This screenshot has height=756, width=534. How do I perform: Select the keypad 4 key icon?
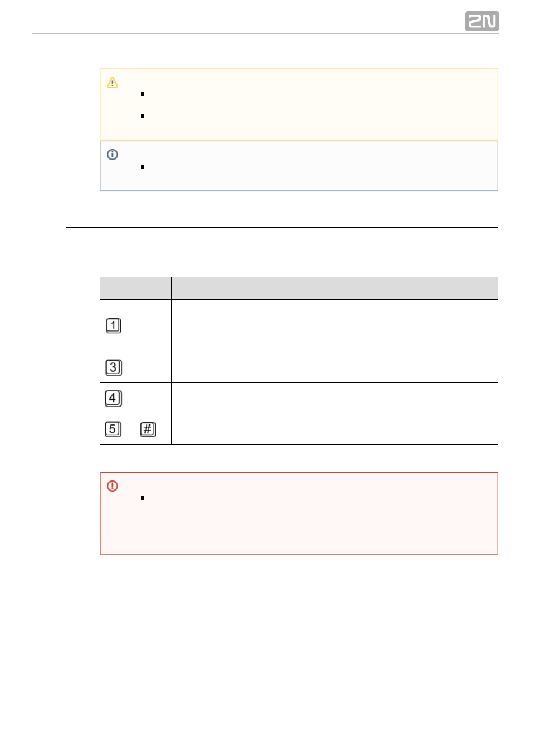click(114, 399)
